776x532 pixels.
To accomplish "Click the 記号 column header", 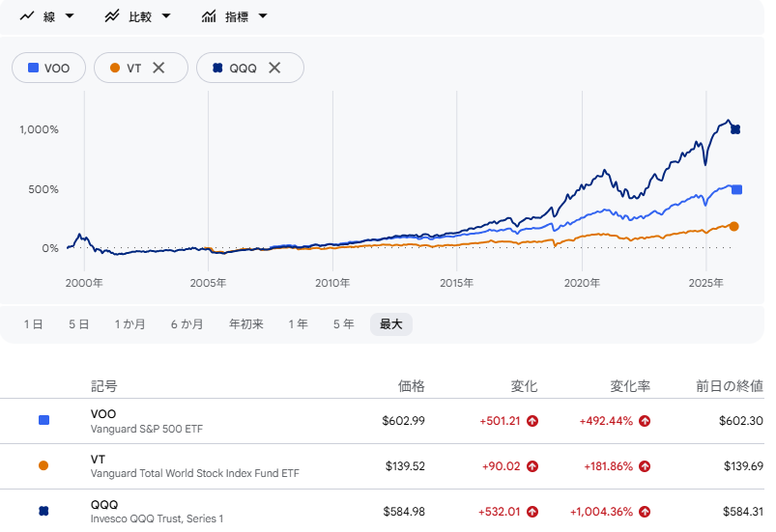I will (x=104, y=386).
